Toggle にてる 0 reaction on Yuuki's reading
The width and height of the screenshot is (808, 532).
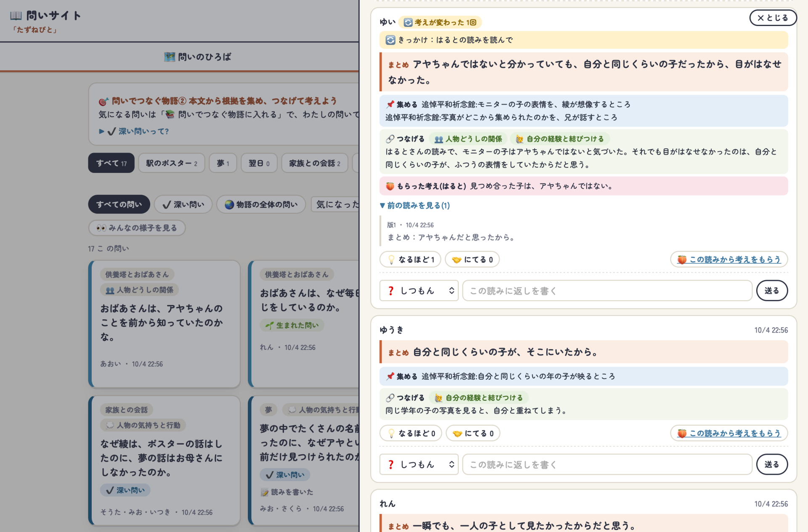click(473, 433)
